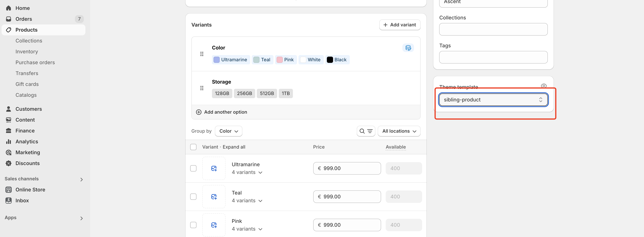Click the Online Store sidebar icon

point(9,189)
